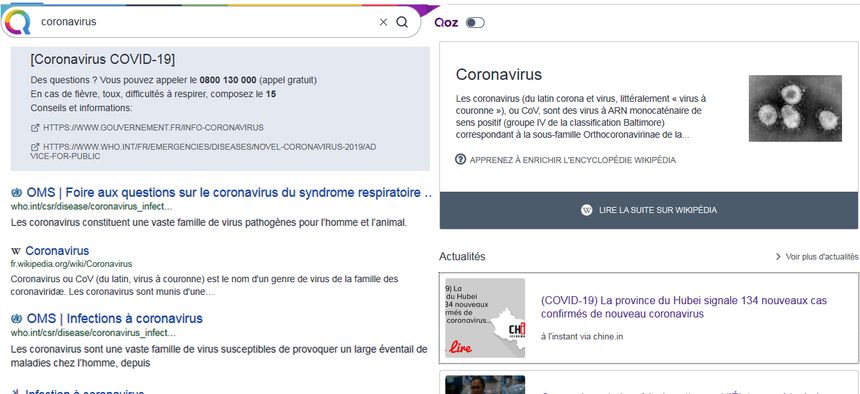Click the Coronavirus knowledge panel title

click(x=499, y=74)
